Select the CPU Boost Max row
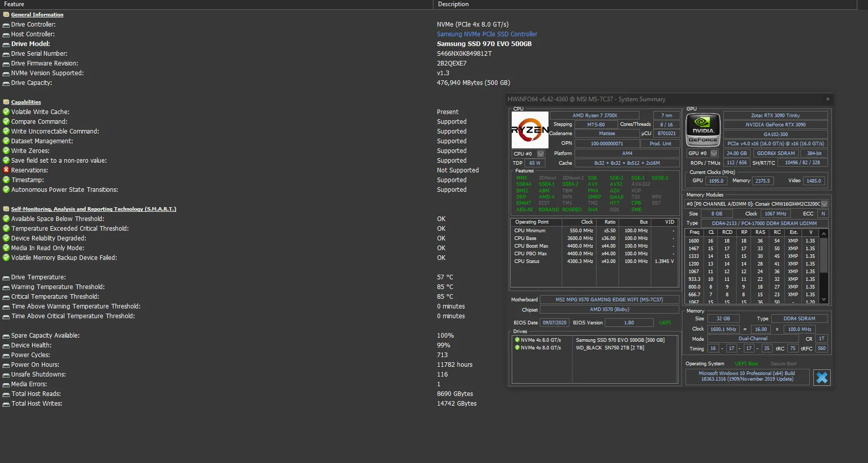Image resolution: width=868 pixels, height=463 pixels. tap(594, 246)
